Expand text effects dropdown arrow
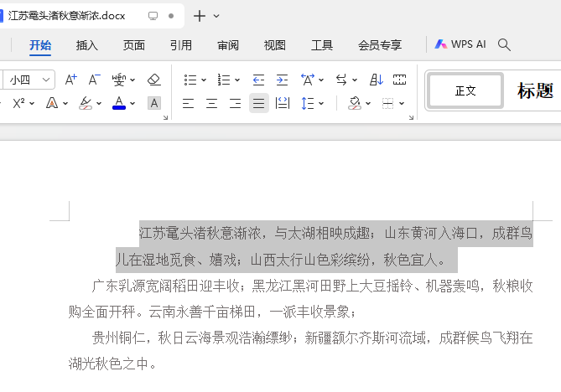 click(65, 104)
